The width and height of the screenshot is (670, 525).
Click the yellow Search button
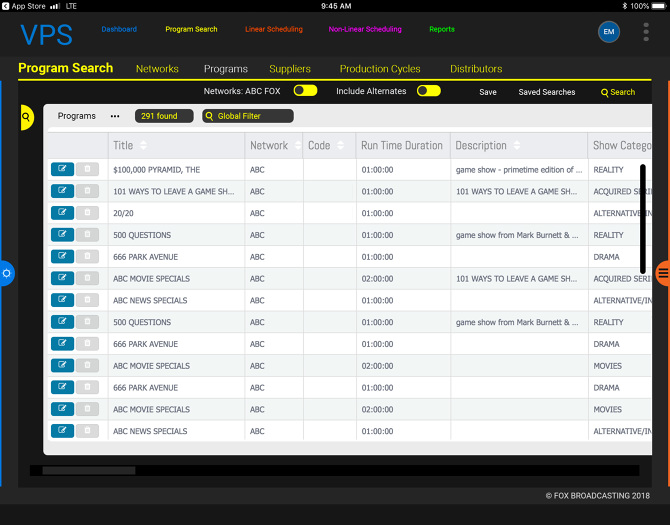tap(618, 92)
